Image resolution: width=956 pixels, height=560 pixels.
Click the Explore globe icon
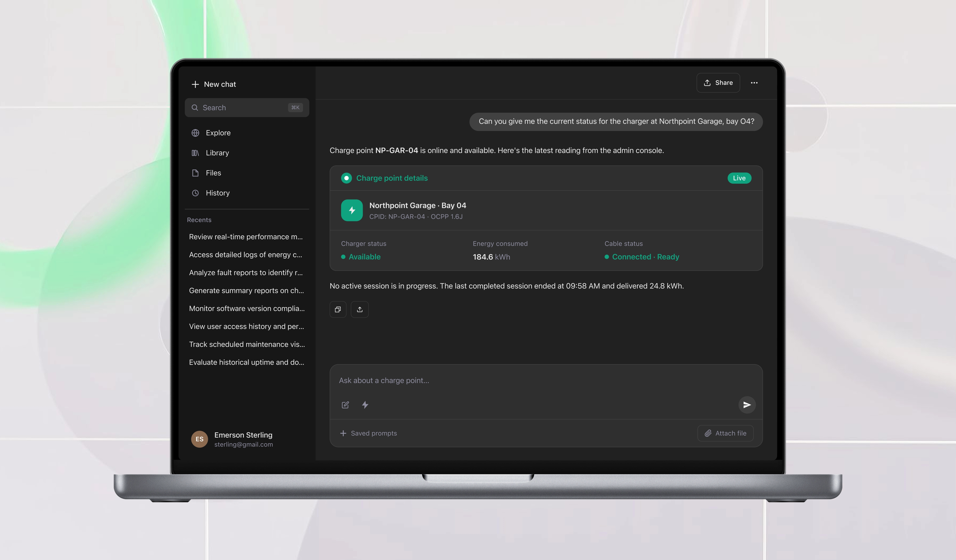(195, 133)
